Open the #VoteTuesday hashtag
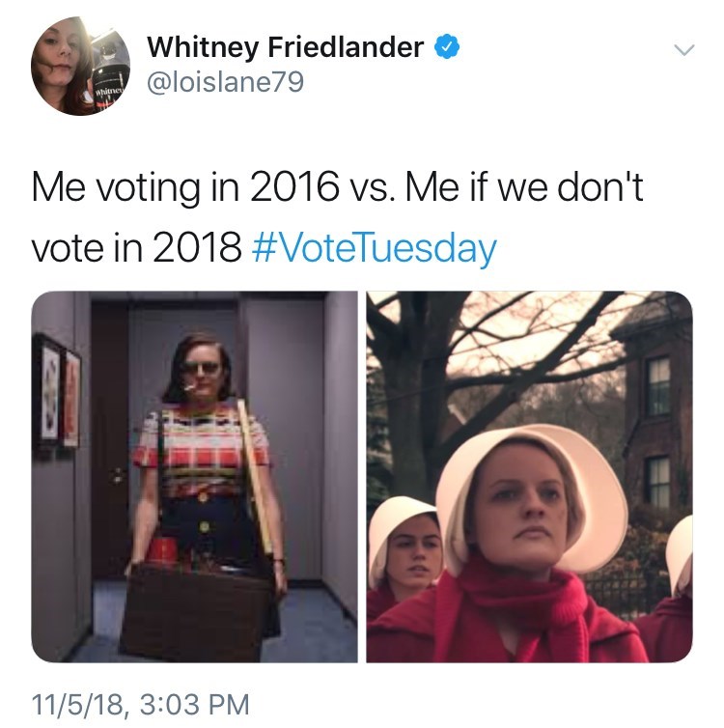Image resolution: width=724 pixels, height=728 pixels. tap(373, 248)
